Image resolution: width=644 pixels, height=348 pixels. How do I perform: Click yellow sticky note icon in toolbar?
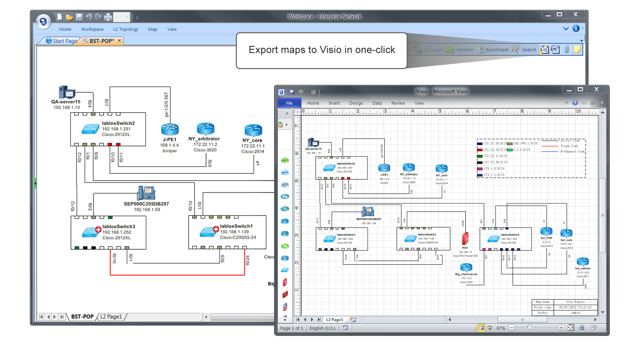(577, 50)
